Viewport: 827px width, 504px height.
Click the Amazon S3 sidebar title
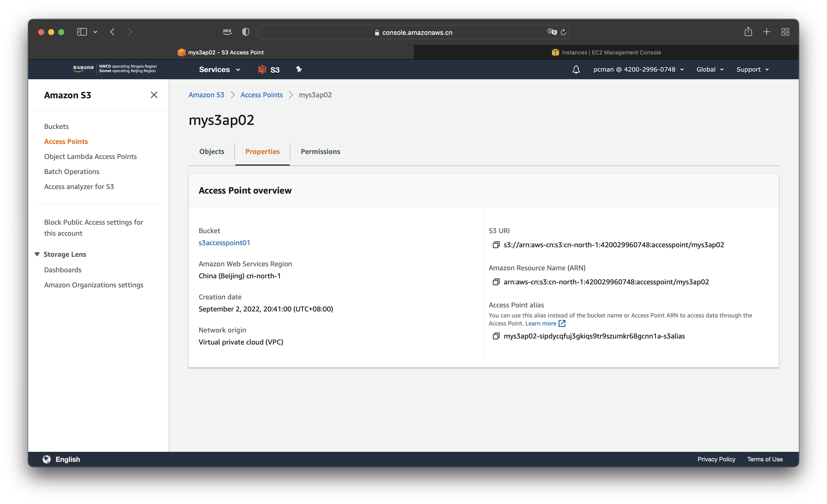[x=67, y=95]
